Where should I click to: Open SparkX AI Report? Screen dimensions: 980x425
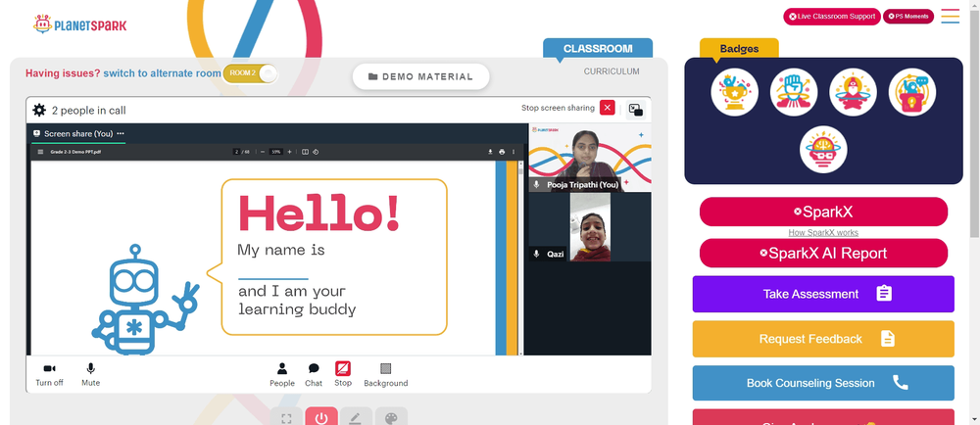(823, 253)
